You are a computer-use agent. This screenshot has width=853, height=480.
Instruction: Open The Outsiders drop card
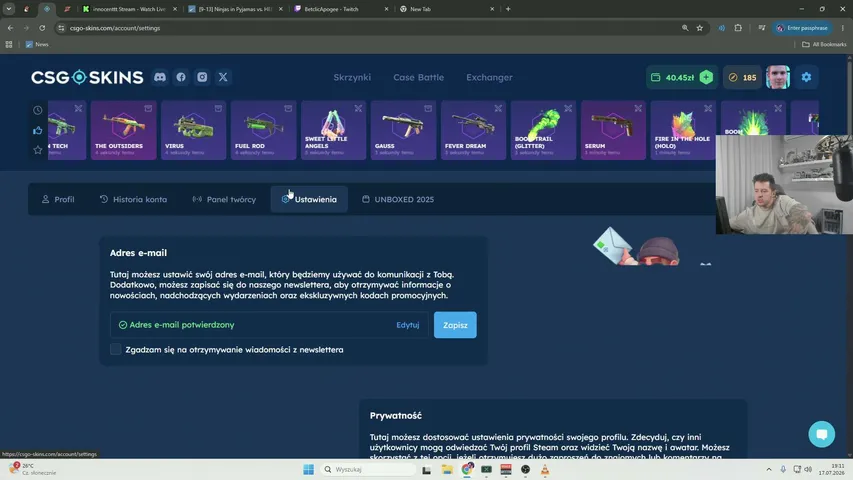click(123, 130)
